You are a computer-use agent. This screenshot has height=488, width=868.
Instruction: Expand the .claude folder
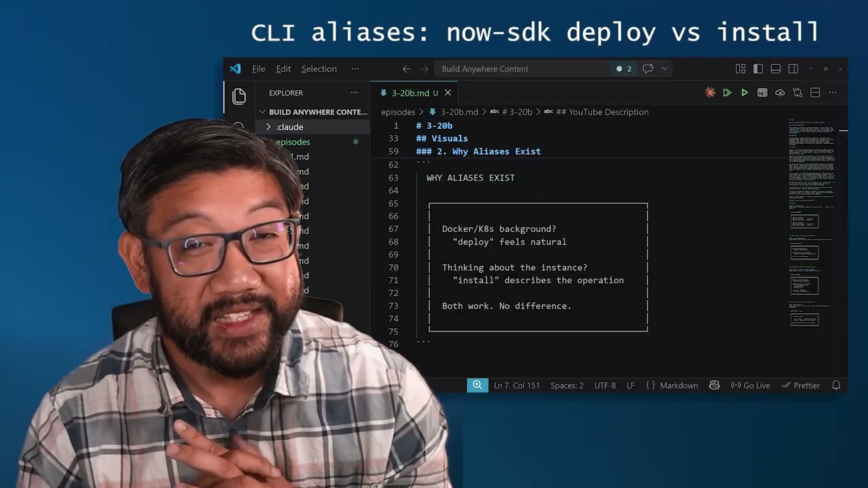click(x=313, y=127)
